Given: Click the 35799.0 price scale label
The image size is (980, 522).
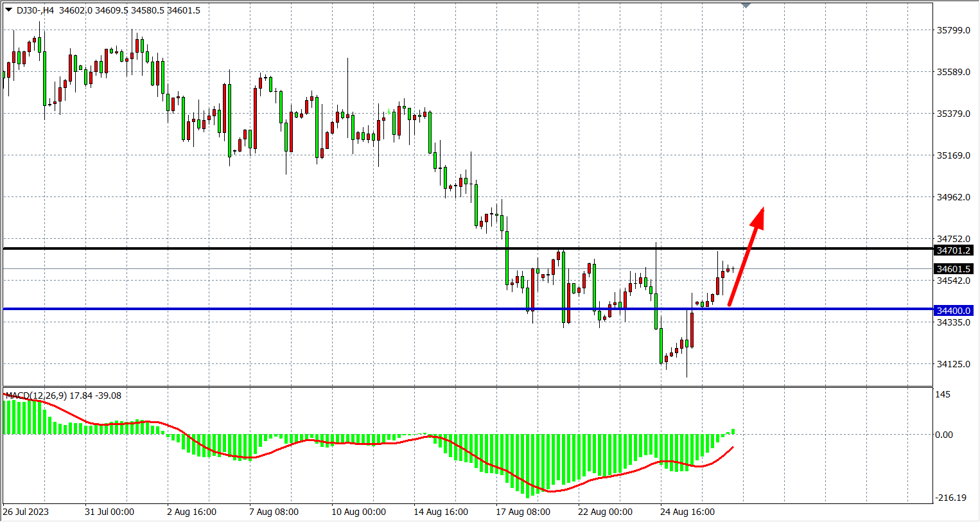Looking at the screenshot, I should [x=953, y=30].
